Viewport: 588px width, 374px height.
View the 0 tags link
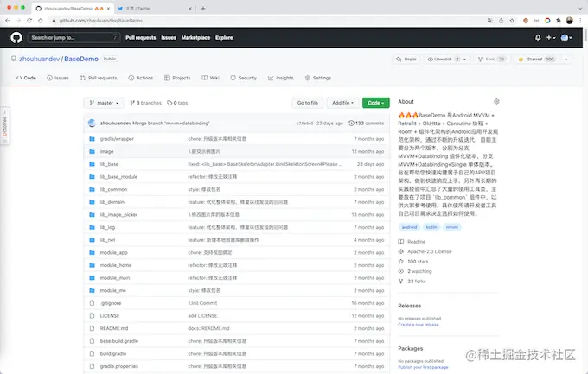177,103
